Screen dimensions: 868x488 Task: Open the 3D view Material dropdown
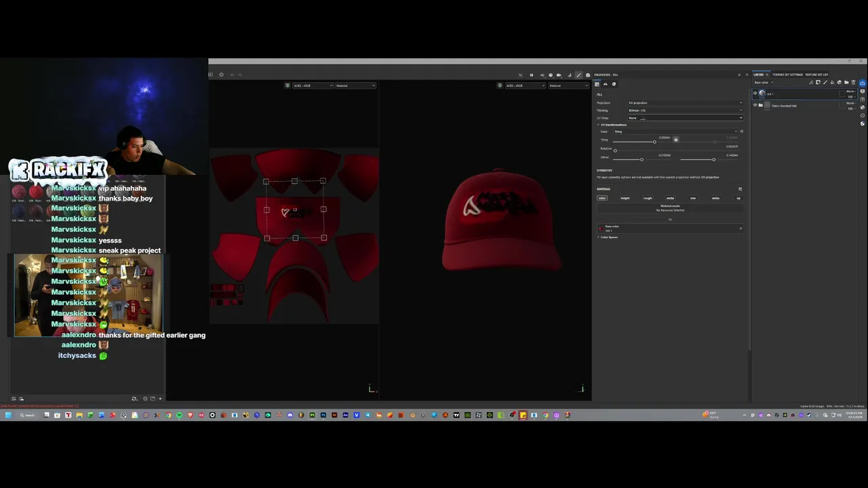(568, 85)
